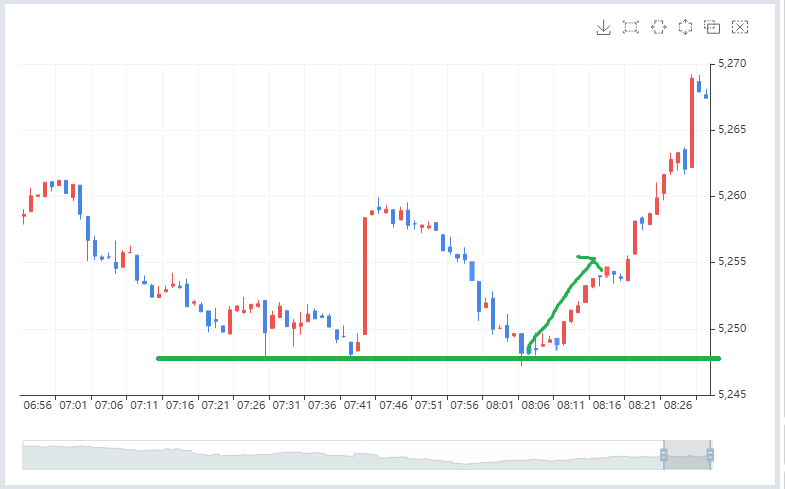Grab the right data zoom handle
This screenshot has width=785, height=489.
710,455
